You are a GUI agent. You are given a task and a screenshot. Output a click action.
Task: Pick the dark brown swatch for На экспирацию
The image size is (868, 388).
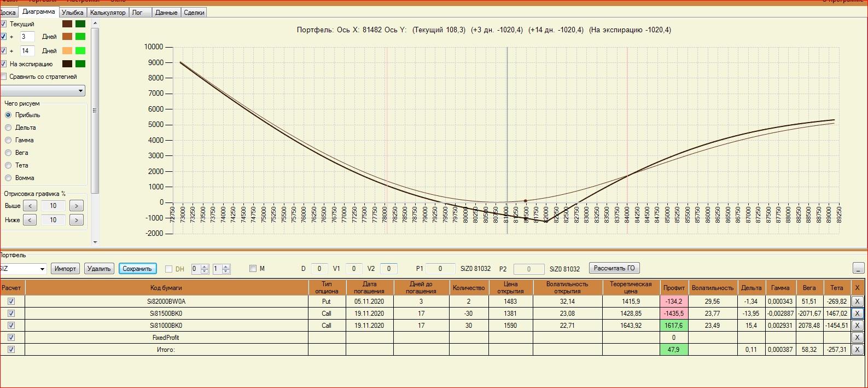tap(67, 64)
